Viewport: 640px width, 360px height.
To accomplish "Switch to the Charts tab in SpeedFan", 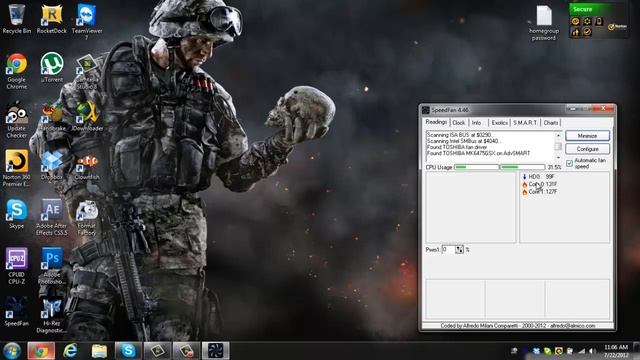I will pos(551,122).
